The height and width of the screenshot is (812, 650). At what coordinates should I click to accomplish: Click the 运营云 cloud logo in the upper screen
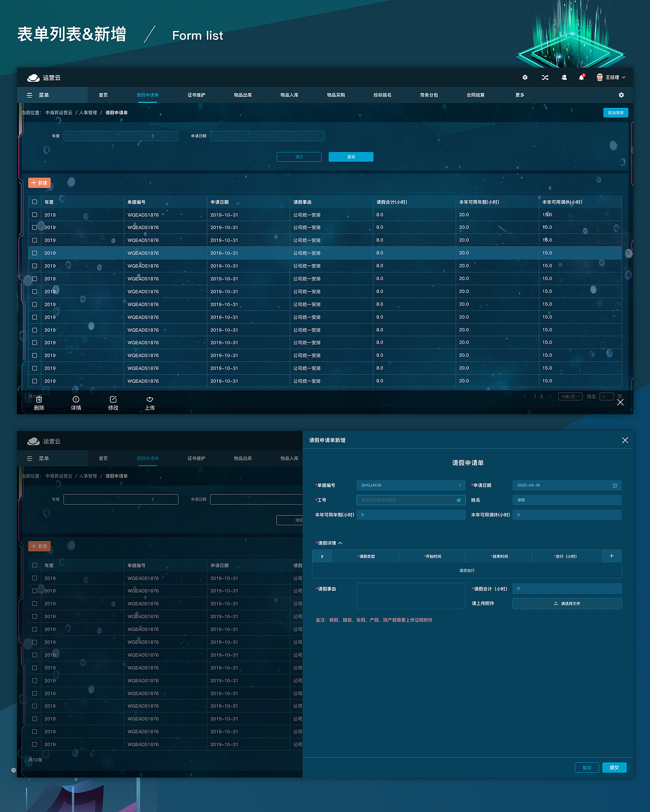click(34, 78)
